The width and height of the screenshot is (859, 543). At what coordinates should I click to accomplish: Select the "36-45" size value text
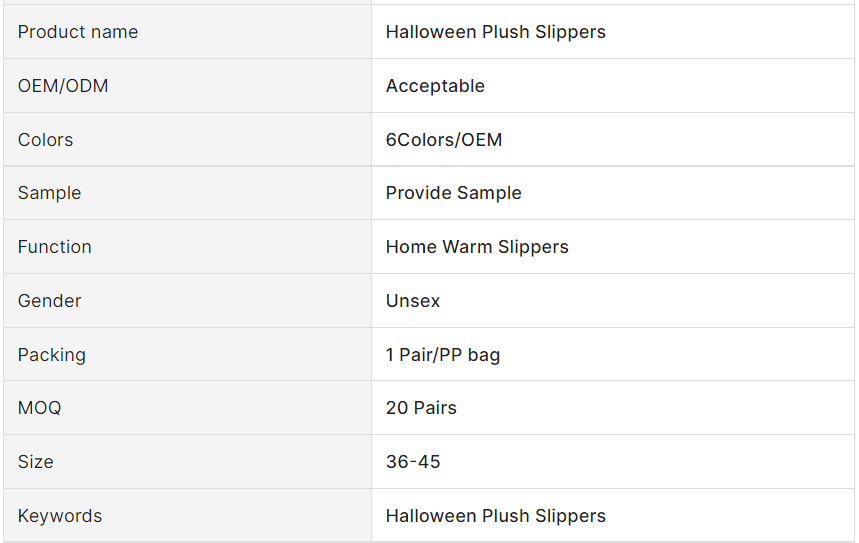coord(413,462)
